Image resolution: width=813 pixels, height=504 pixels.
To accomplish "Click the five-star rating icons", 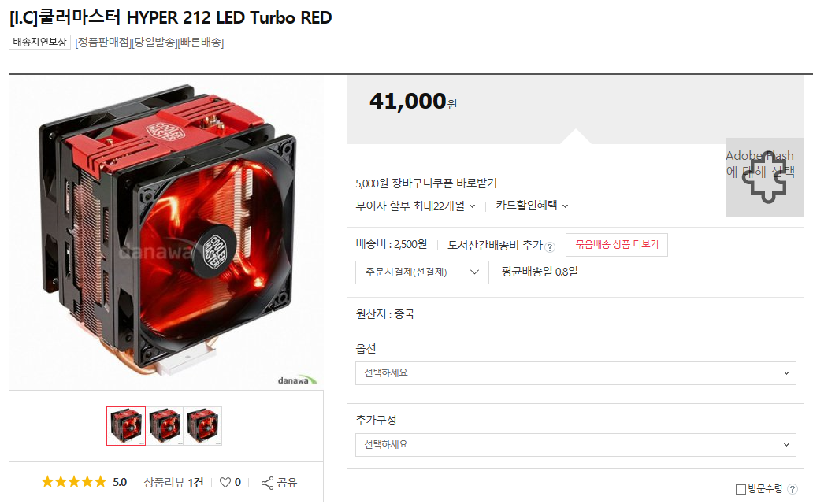I will click(73, 482).
